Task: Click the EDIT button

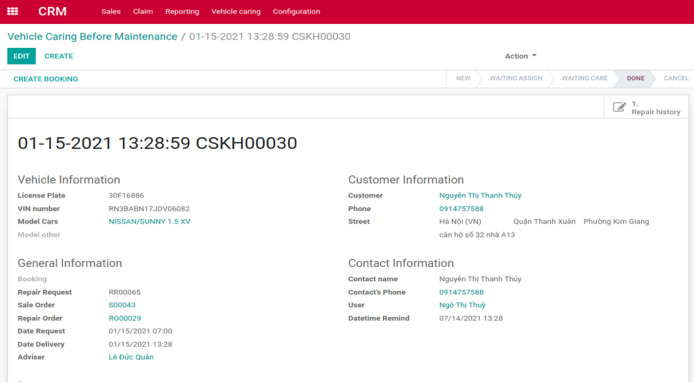Action: [21, 56]
